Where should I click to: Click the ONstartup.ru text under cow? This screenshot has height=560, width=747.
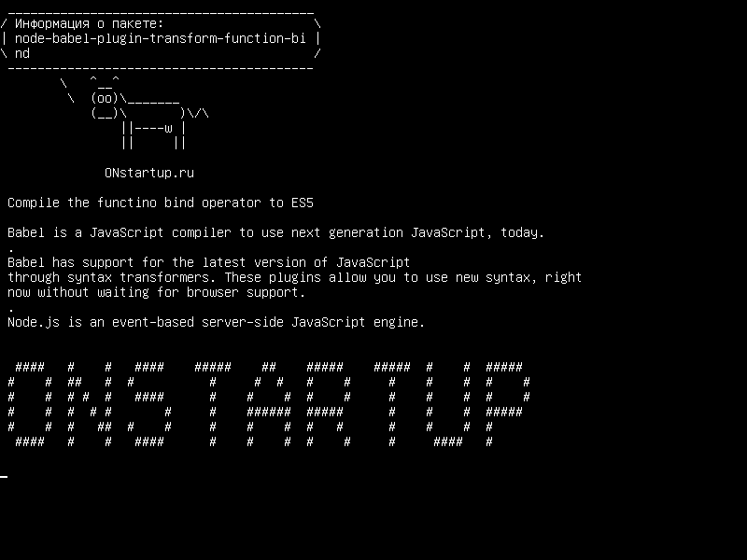point(149,173)
